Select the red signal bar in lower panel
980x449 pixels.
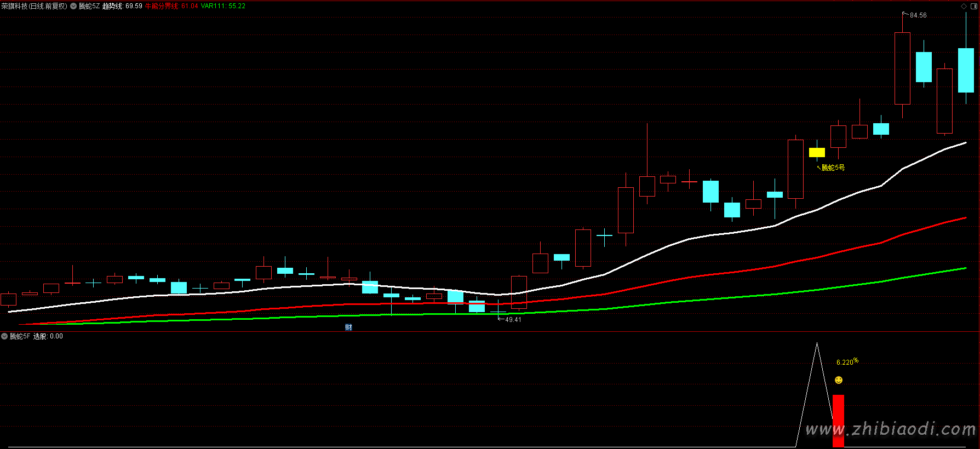838,419
